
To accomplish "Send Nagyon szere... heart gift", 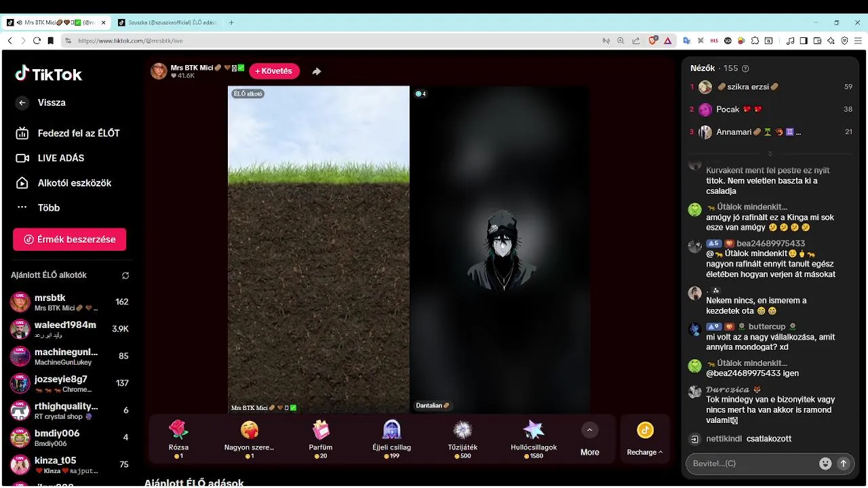I will [250, 439].
